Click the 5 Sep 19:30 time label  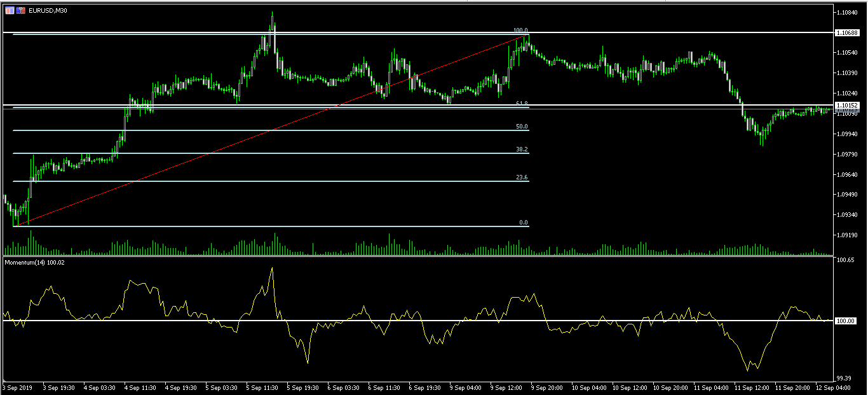pyautogui.click(x=302, y=387)
